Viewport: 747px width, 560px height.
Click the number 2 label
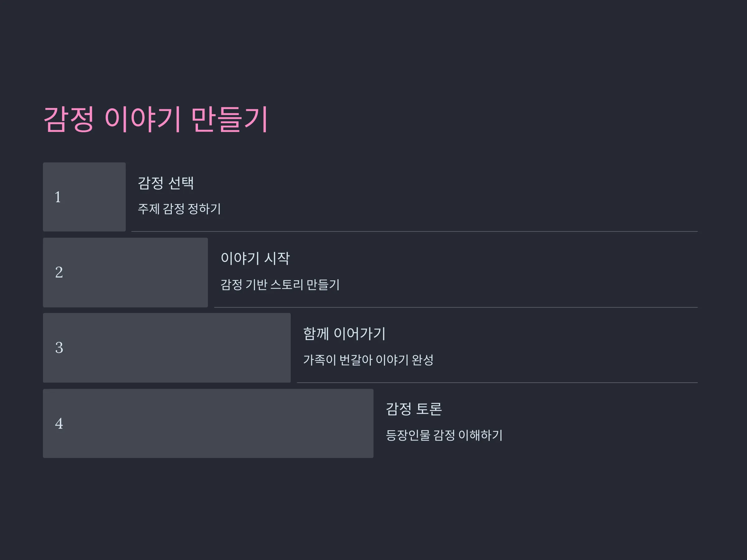[59, 273]
